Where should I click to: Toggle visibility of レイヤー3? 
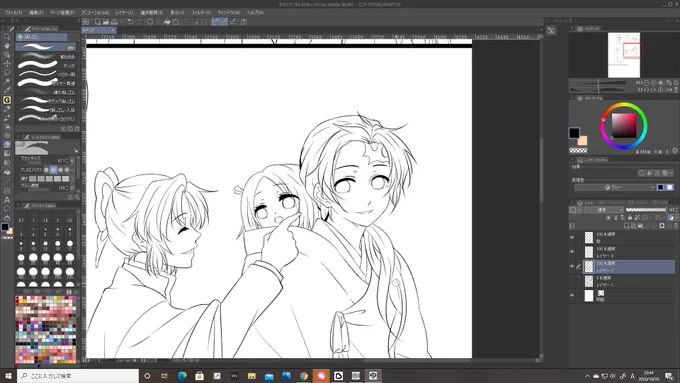coord(572,252)
